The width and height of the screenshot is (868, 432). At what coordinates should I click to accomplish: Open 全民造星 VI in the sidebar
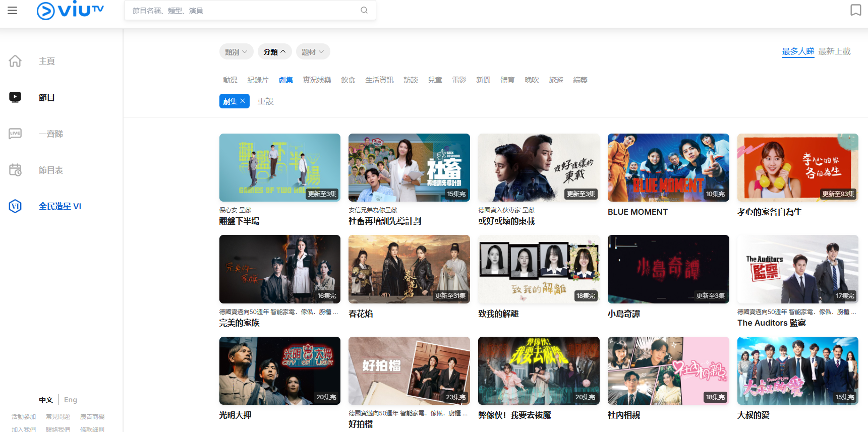pyautogui.click(x=60, y=206)
